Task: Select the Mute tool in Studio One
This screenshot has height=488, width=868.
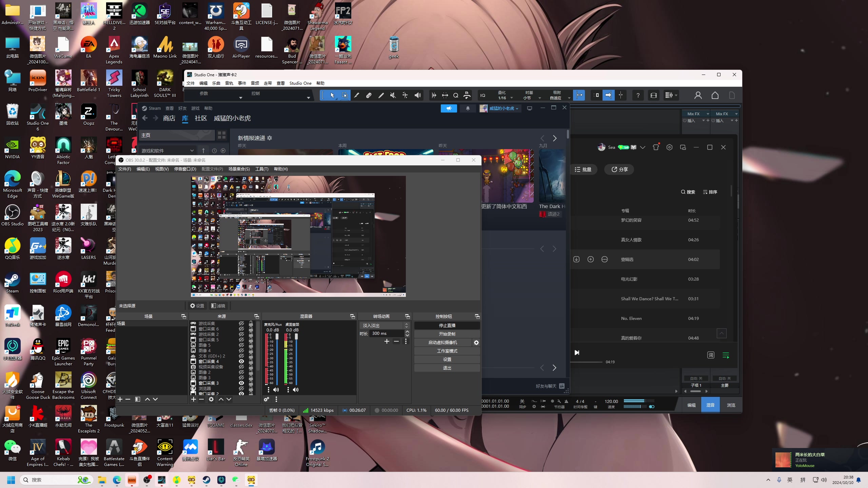Action: [393, 96]
